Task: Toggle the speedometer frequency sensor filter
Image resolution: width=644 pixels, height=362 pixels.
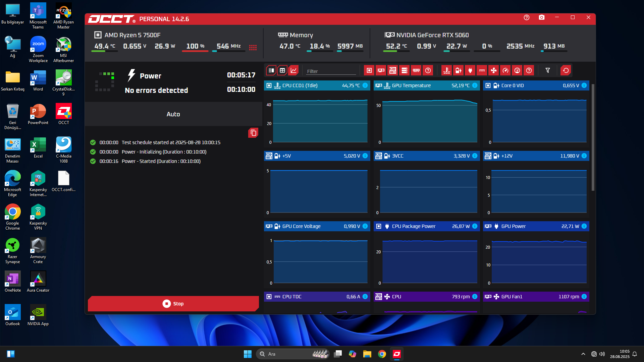Action: [505, 70]
